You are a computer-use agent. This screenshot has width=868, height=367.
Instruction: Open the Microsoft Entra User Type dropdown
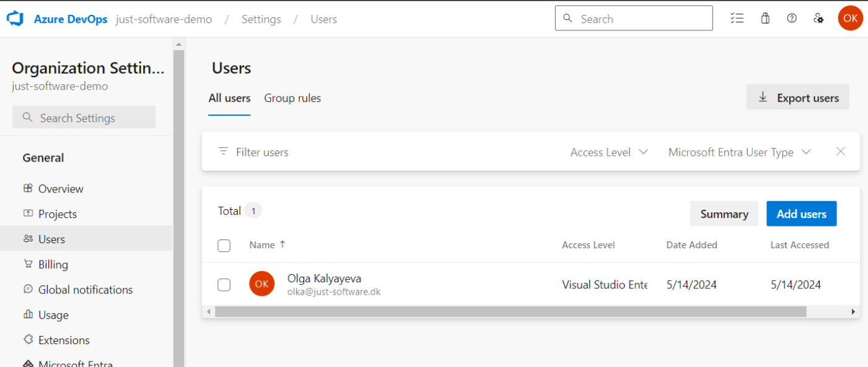click(739, 152)
